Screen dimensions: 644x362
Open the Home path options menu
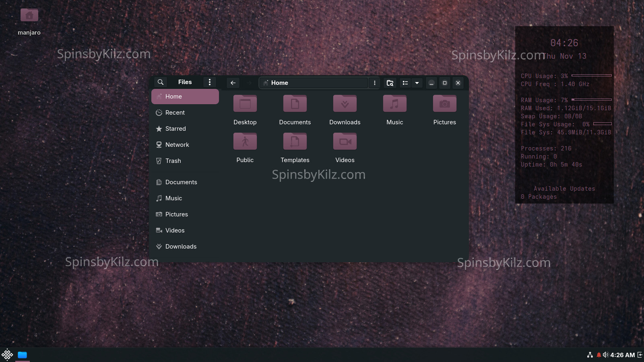pyautogui.click(x=374, y=83)
